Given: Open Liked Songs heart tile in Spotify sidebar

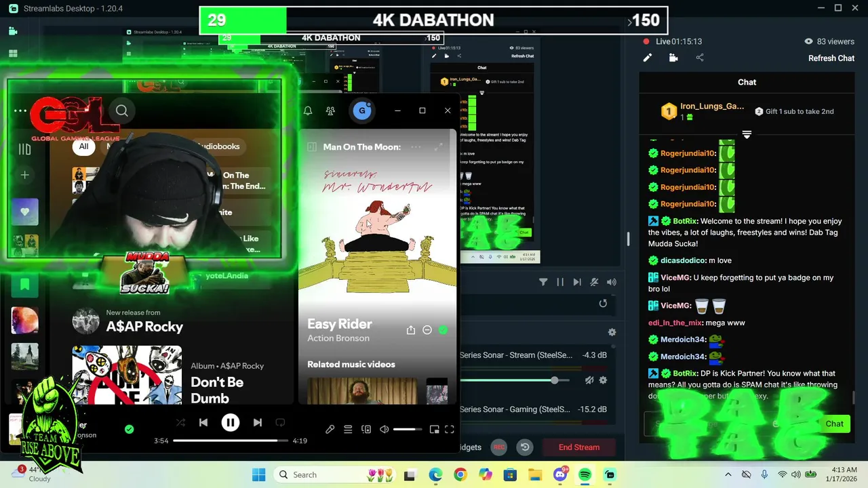Looking at the screenshot, I should [x=24, y=212].
